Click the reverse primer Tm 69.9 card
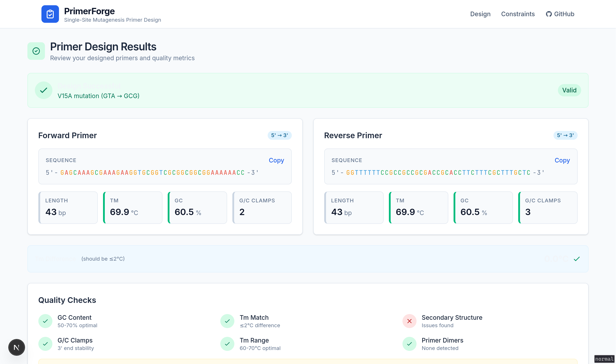Viewport: 616px width, 364px height. pyautogui.click(x=418, y=207)
